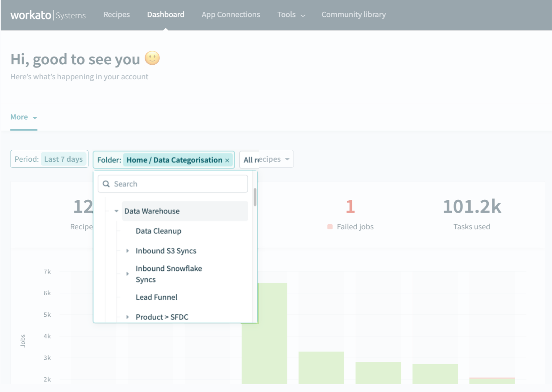Select the Data Cleanup folder
The image size is (552, 392).
tap(158, 231)
